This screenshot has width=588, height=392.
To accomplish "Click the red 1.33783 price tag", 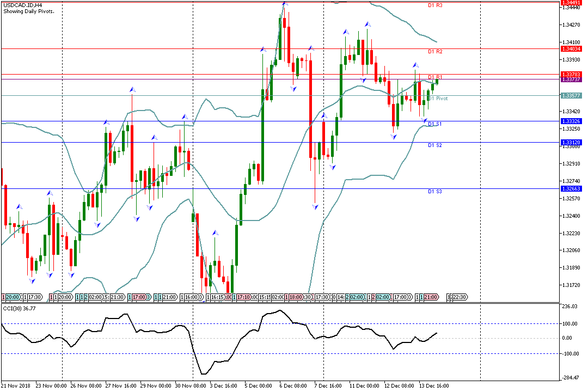I will point(571,74).
